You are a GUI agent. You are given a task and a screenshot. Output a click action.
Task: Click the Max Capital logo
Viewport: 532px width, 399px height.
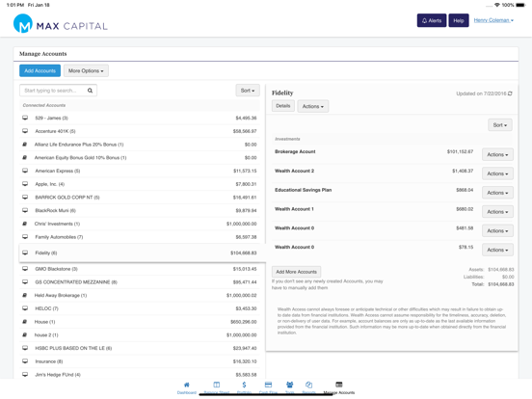tap(61, 24)
